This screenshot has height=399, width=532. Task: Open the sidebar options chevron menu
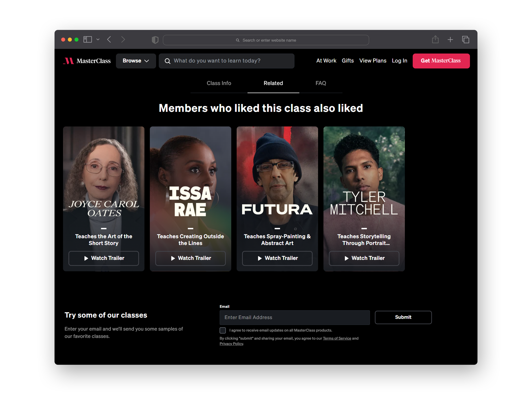[x=98, y=40]
